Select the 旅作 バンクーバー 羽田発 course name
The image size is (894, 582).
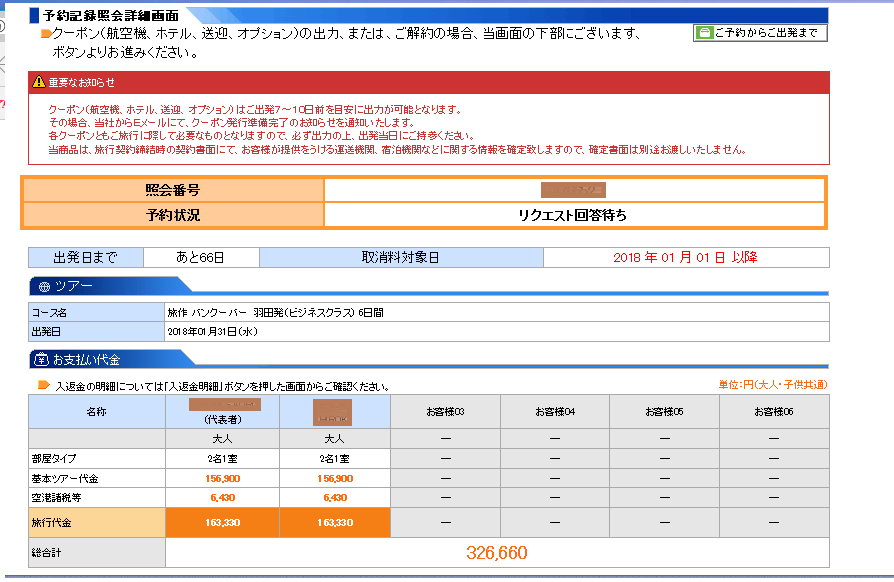click(x=275, y=312)
